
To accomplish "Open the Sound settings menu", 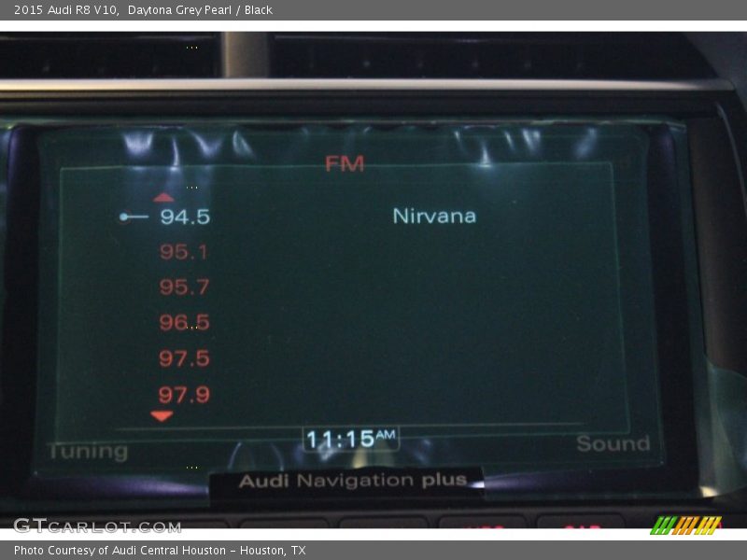I will tap(613, 444).
